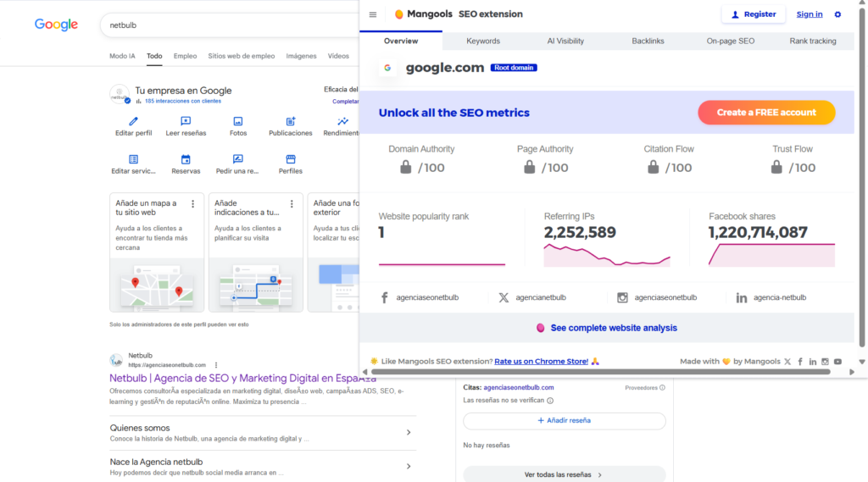Expand the Quienes somos sitelink

tap(263, 433)
